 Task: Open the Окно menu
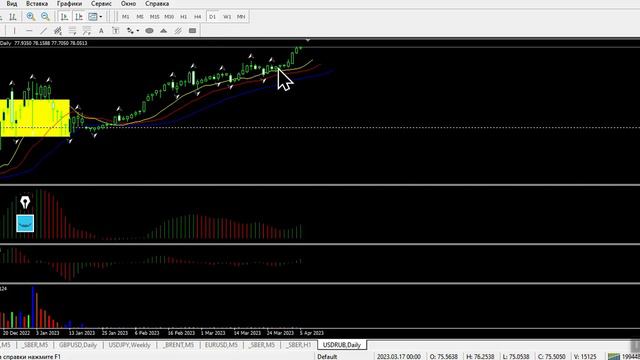[128, 4]
